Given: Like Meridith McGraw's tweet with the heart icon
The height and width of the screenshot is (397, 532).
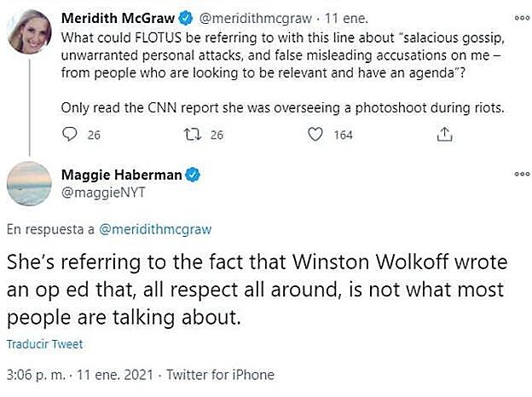Looking at the screenshot, I should click(x=315, y=135).
